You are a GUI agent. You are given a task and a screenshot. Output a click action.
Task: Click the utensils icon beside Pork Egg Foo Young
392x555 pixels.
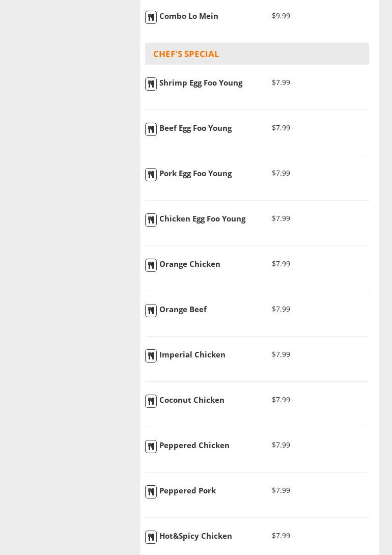coord(151,175)
